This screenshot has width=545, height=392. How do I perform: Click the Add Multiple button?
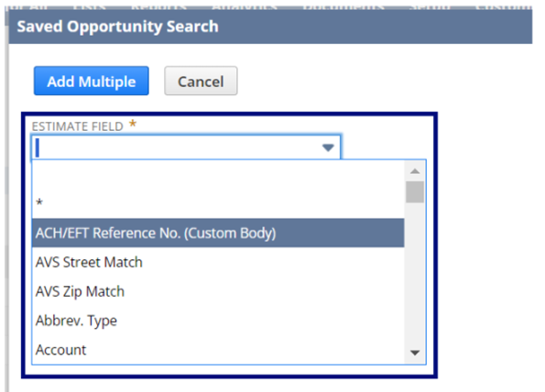point(91,81)
